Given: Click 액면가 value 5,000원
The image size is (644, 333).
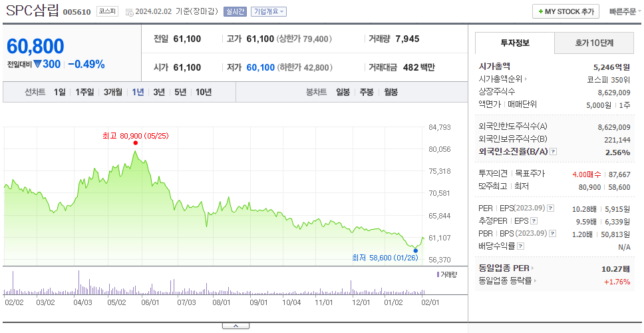Looking at the screenshot, I should point(599,105).
